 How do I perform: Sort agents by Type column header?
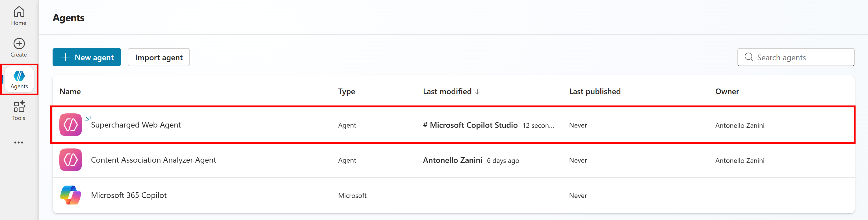(347, 92)
